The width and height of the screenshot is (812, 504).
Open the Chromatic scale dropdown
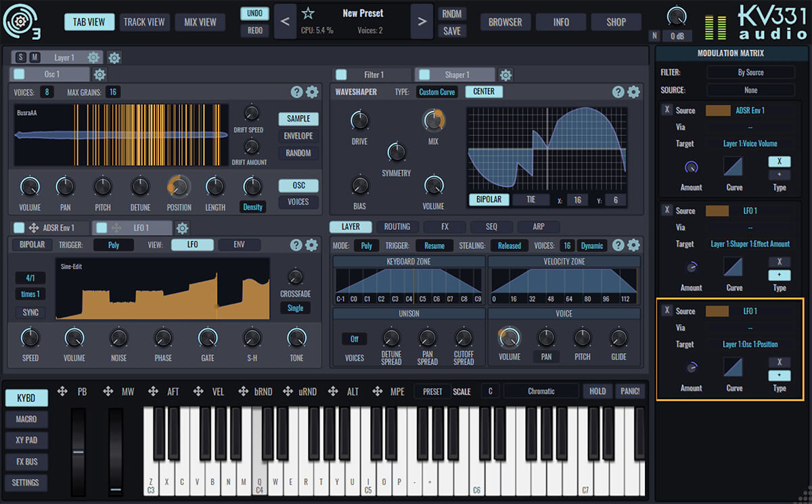(541, 390)
